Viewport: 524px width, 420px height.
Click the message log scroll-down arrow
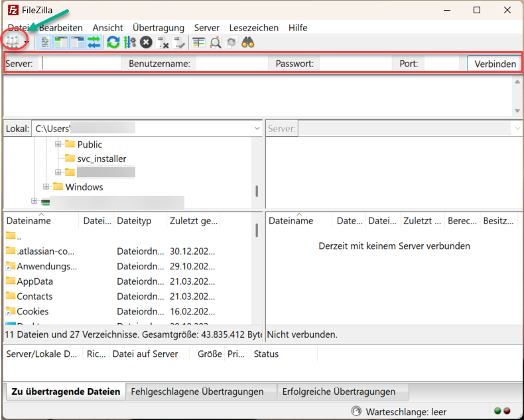[517, 111]
